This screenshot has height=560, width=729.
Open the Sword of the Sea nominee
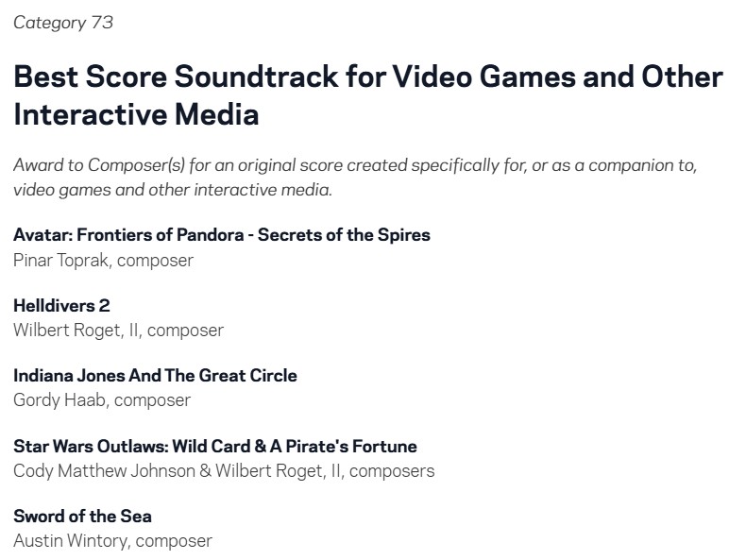[x=82, y=516]
